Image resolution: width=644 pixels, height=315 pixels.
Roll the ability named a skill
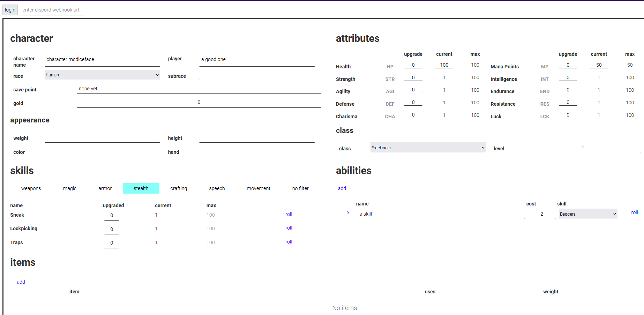pyautogui.click(x=634, y=212)
